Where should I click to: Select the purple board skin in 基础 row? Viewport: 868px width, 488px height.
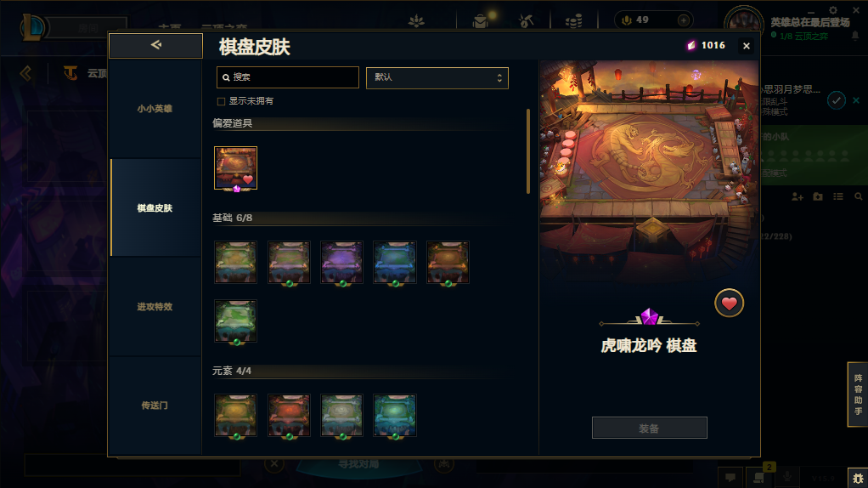click(x=341, y=262)
